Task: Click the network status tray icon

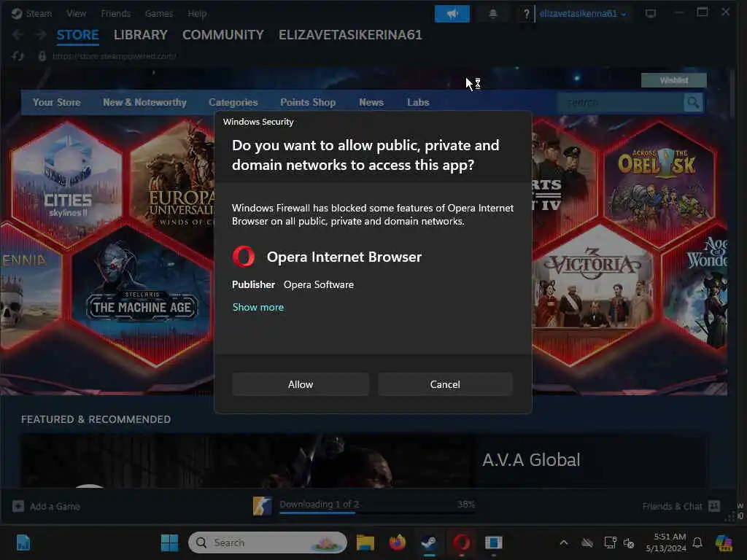Action: pyautogui.click(x=610, y=542)
